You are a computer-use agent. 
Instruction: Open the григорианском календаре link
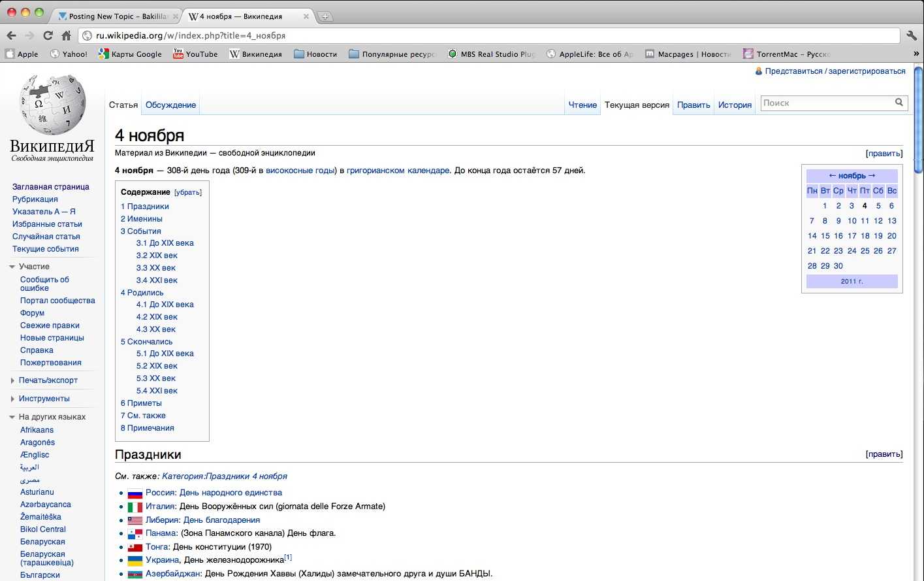click(398, 171)
